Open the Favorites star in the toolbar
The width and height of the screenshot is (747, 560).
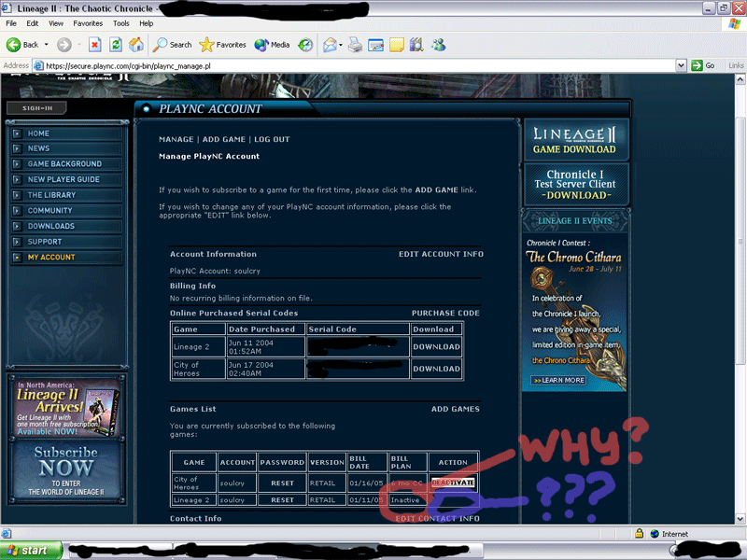tap(222, 45)
